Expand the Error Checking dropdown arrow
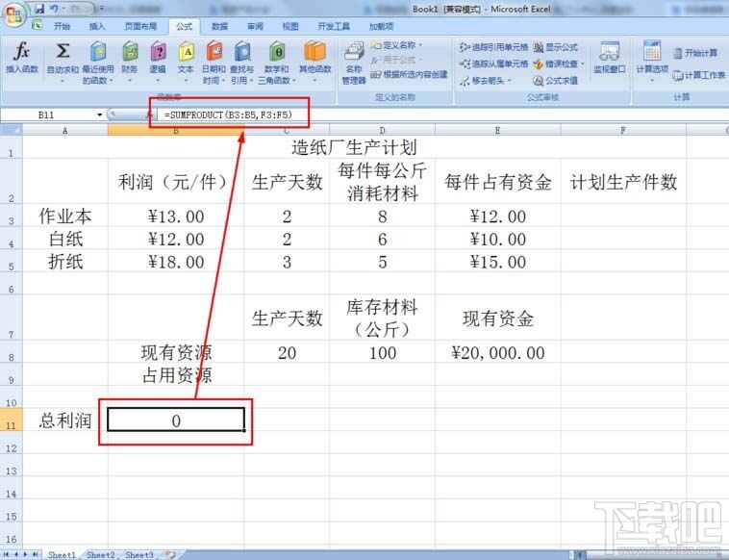Screen dimensions: 729x560 [582, 64]
